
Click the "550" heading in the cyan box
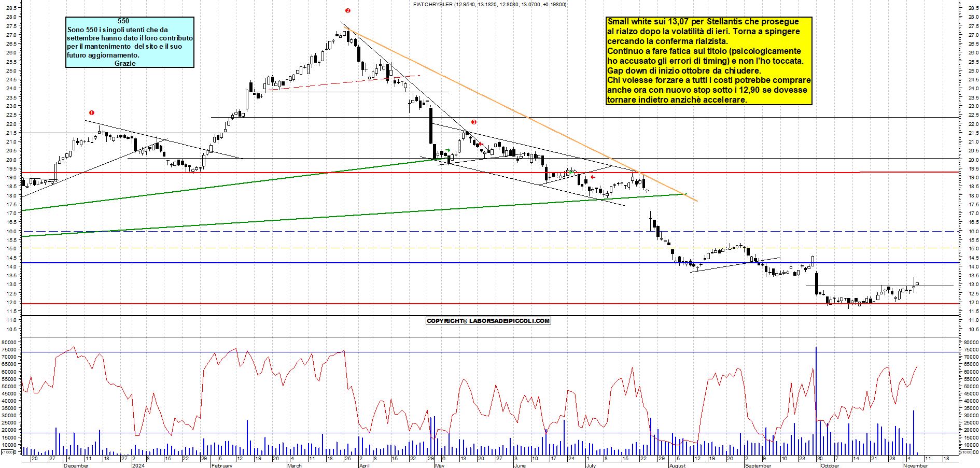click(123, 21)
